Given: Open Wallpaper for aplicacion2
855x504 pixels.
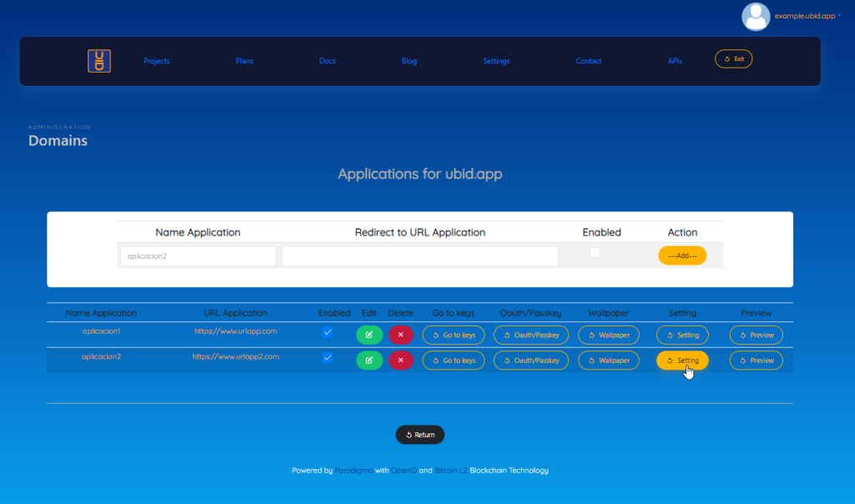Looking at the screenshot, I should pos(609,360).
